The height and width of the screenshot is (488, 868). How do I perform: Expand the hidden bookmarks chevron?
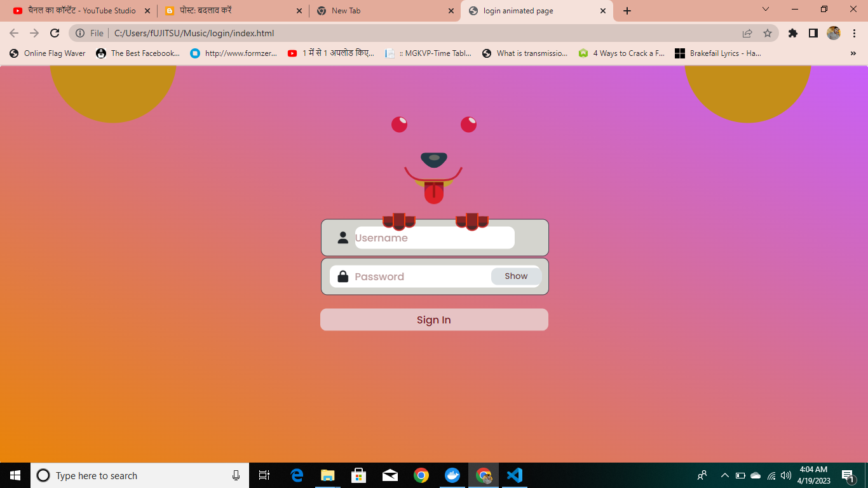pyautogui.click(x=853, y=53)
